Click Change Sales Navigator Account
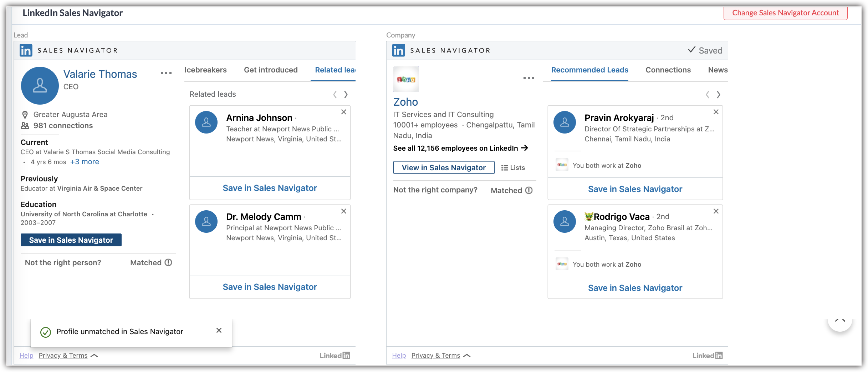The image size is (868, 372). click(785, 13)
